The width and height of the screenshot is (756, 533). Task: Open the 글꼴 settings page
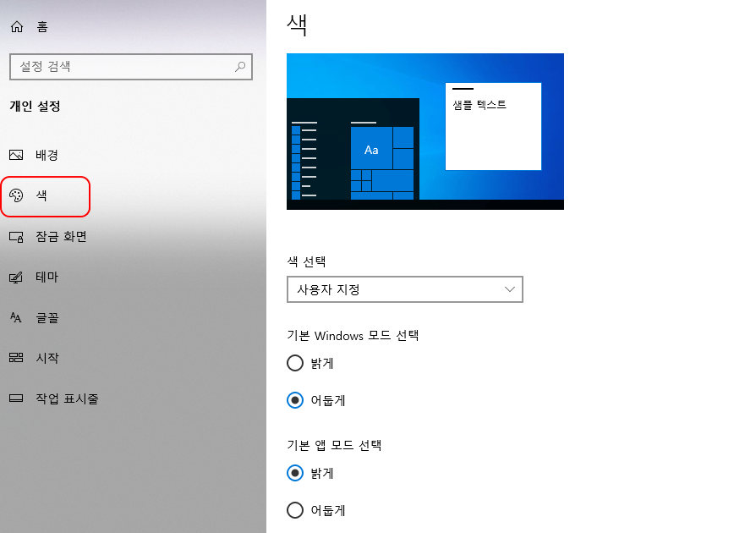[47, 317]
